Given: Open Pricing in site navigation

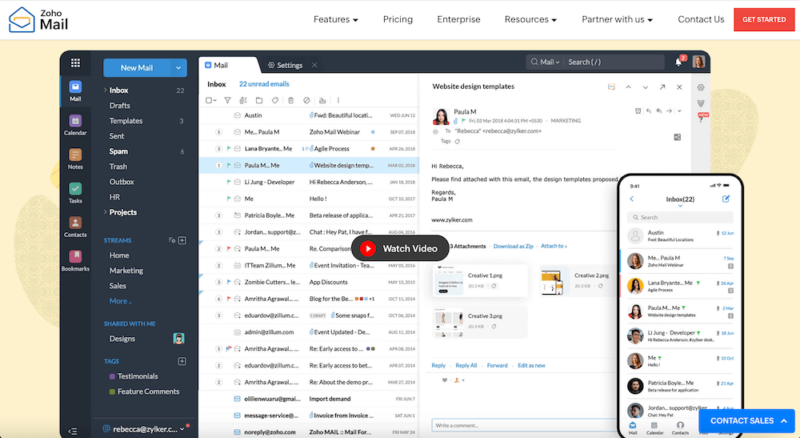Looking at the screenshot, I should (x=398, y=19).
